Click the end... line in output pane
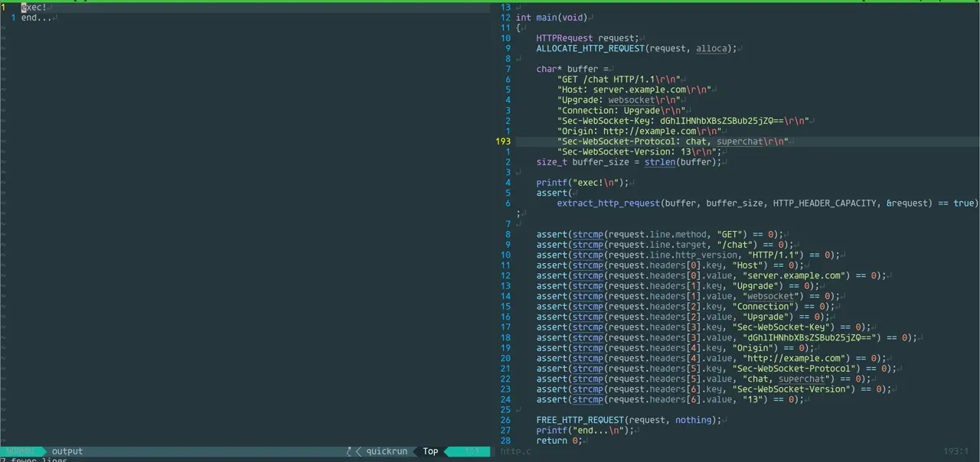The height and width of the screenshot is (462, 980). point(36,18)
